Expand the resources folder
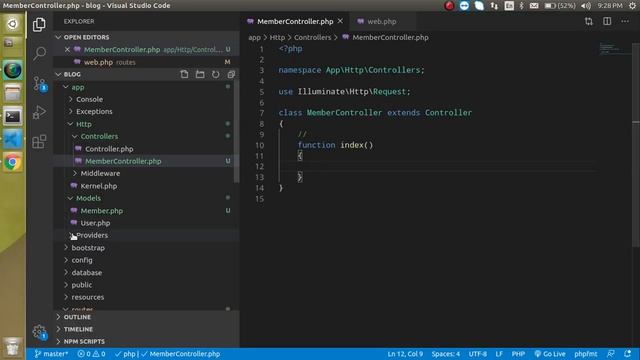The image size is (640, 360). 87,297
